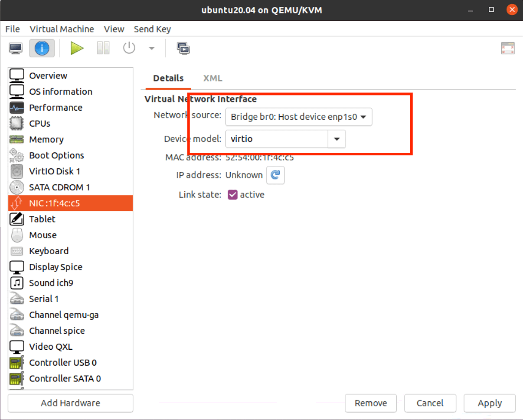Start the virtual machine with the green play icon
The width and height of the screenshot is (523, 420).
tap(77, 48)
